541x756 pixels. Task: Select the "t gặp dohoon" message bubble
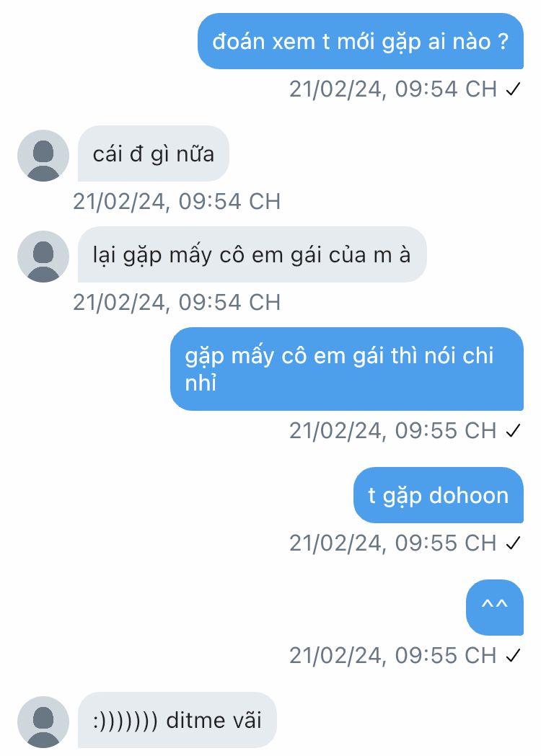438,495
